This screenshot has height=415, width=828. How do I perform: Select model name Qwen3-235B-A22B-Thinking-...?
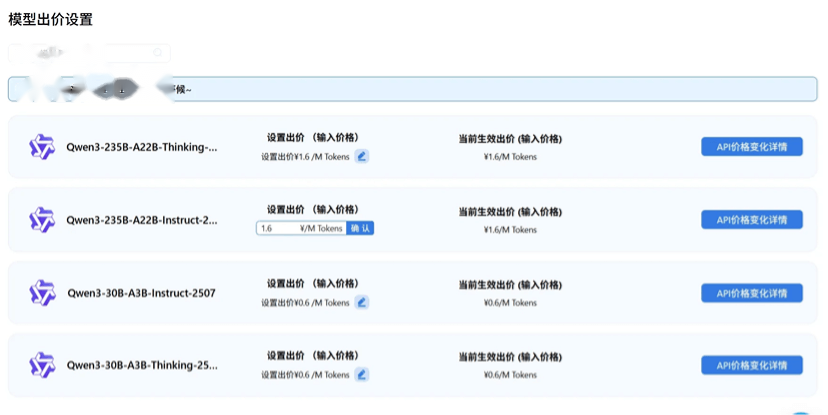142,147
